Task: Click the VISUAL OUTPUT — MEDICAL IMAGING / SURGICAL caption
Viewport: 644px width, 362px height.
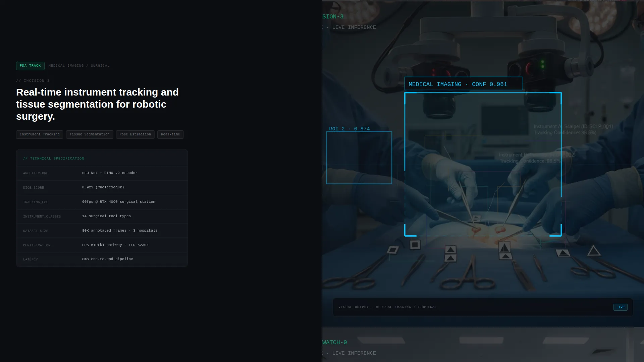Action: 387,307
